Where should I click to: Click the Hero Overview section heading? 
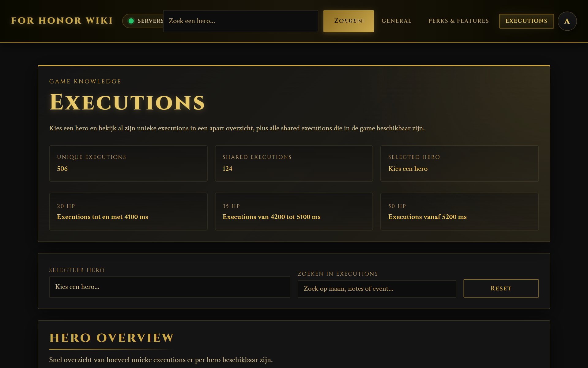coord(111,338)
